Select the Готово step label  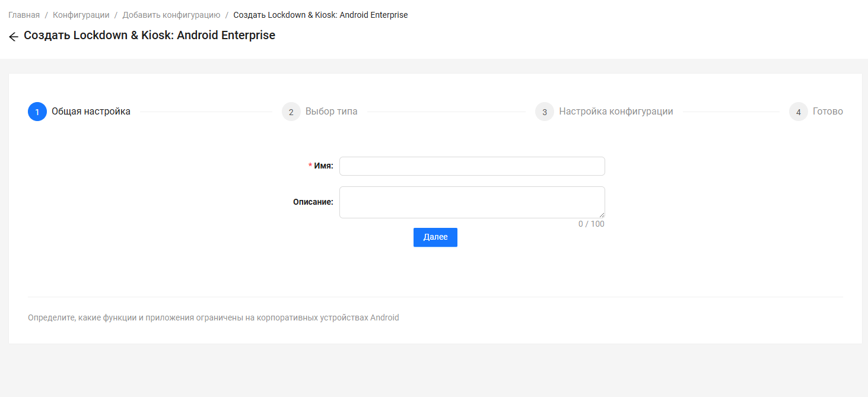828,112
